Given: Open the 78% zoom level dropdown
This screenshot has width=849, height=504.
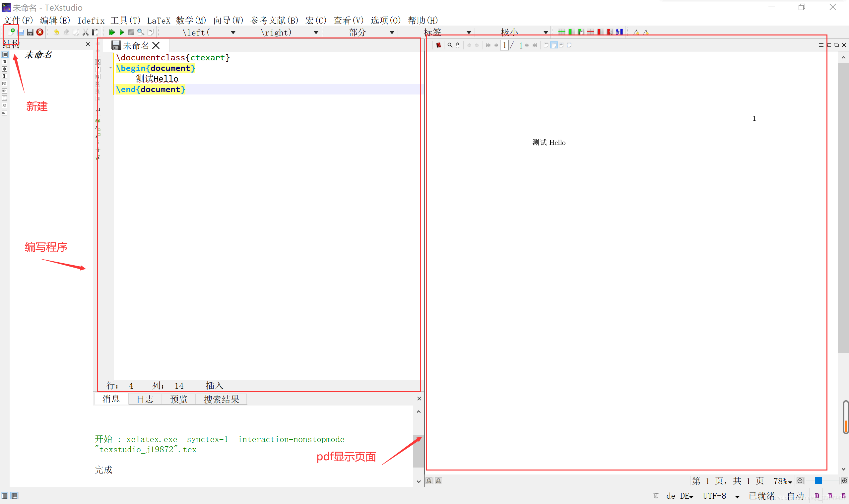Looking at the screenshot, I should point(783,481).
